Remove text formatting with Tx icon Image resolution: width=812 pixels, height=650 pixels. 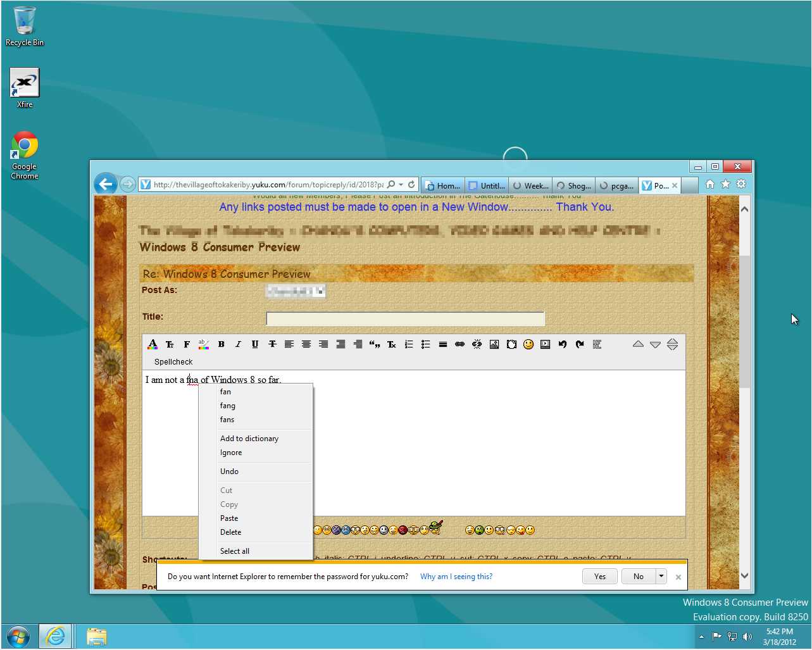coord(392,344)
